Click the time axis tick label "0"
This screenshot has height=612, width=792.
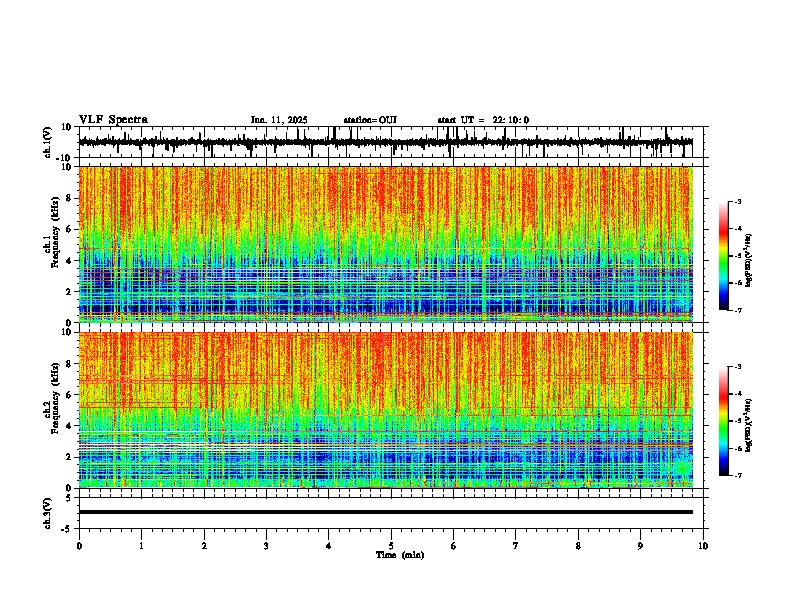79,546
